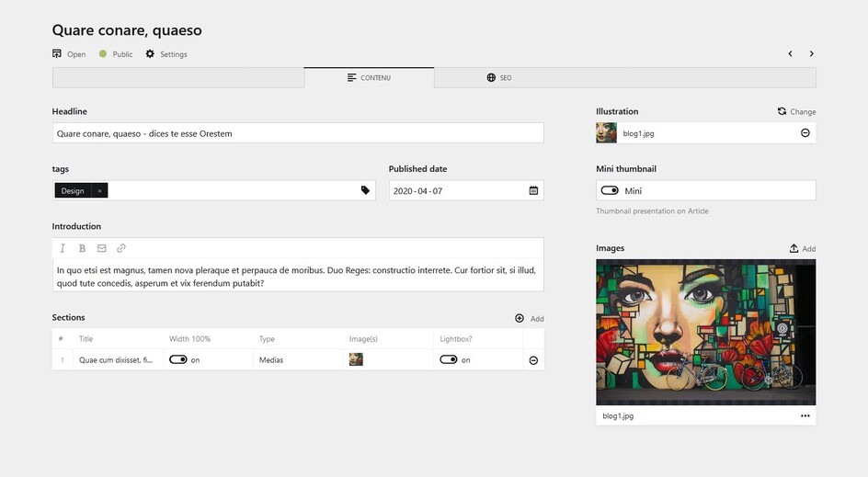868x477 pixels.
Task: Open the calendar picker for Published date
Action: click(533, 190)
